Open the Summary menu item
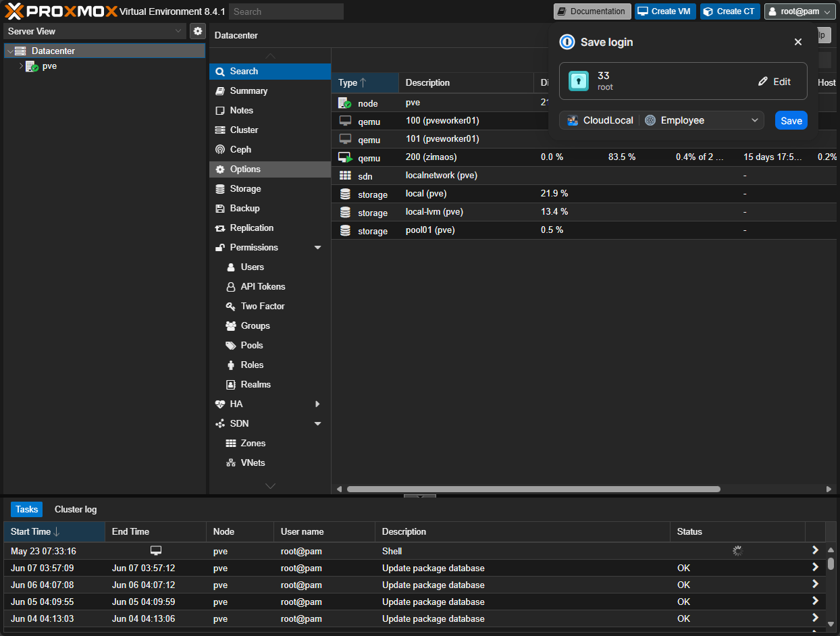 [270, 90]
